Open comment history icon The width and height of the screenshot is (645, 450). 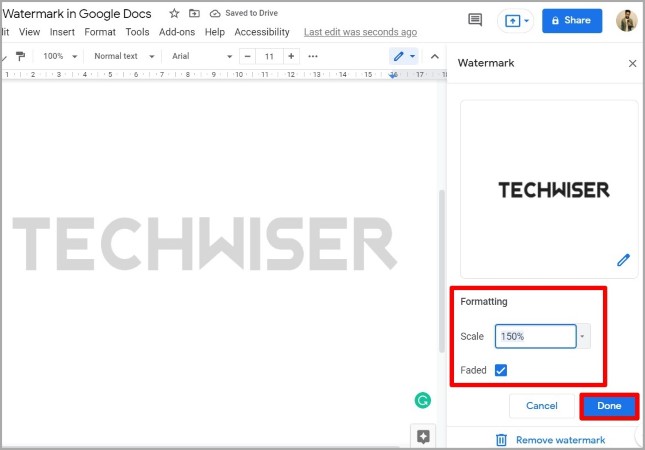click(x=475, y=19)
